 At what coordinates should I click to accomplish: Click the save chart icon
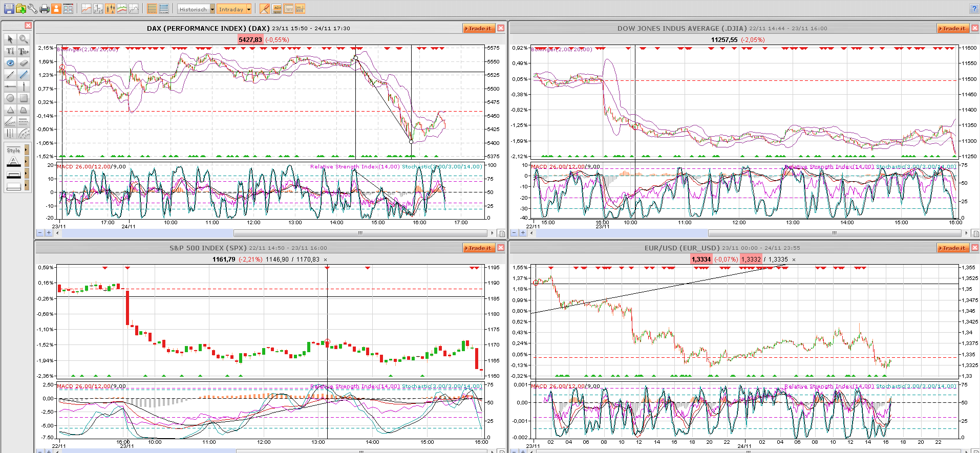(x=9, y=9)
